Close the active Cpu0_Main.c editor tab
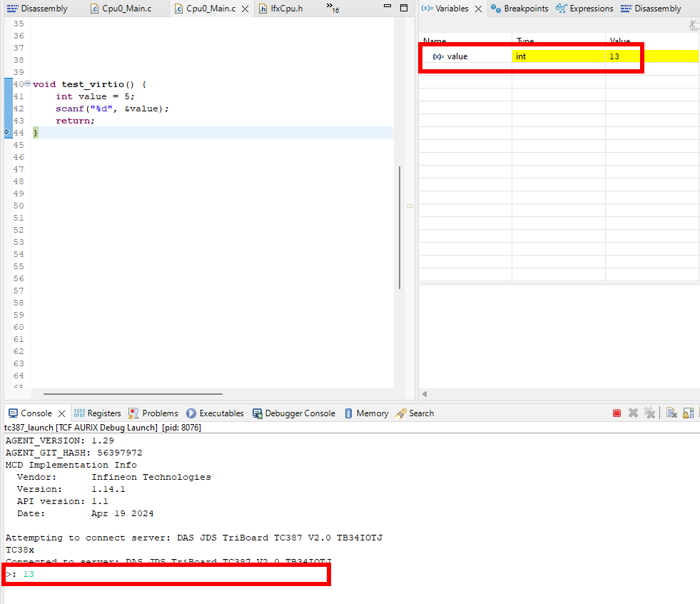Image resolution: width=700 pixels, height=604 pixels. (245, 9)
